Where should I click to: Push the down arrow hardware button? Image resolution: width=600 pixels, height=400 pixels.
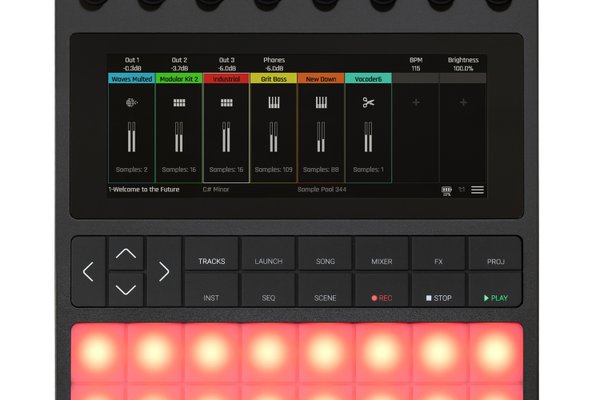(x=126, y=289)
